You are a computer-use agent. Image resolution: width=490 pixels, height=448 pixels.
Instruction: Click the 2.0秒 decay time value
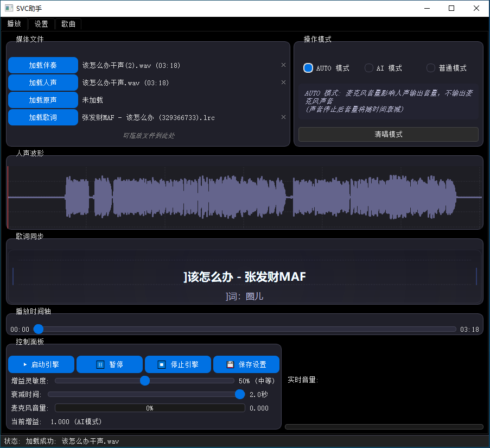[x=259, y=395]
